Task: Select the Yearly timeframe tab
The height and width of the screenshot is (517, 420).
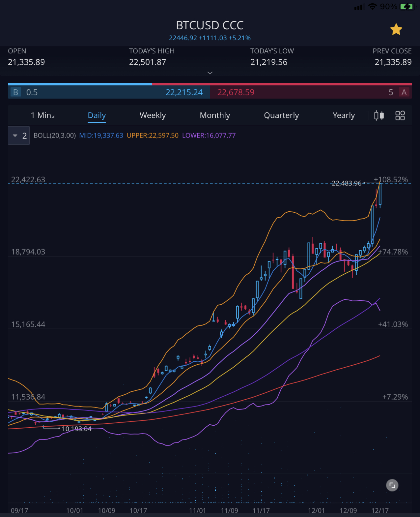Action: click(344, 115)
